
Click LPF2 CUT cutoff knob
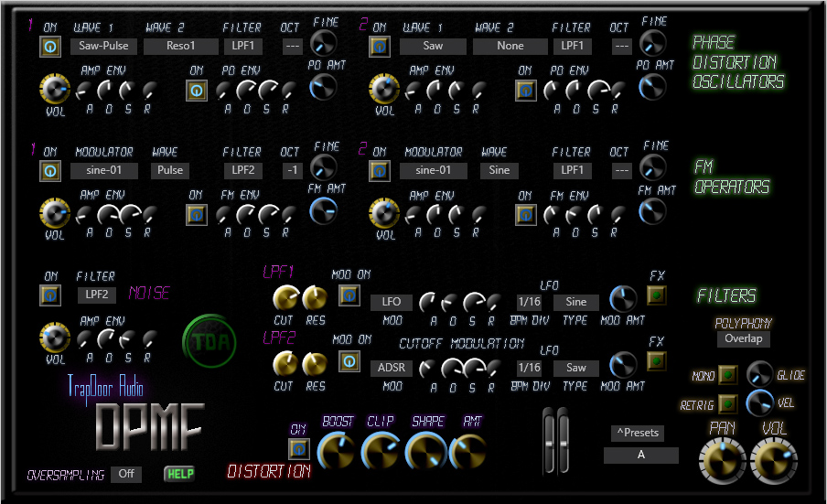click(x=285, y=364)
